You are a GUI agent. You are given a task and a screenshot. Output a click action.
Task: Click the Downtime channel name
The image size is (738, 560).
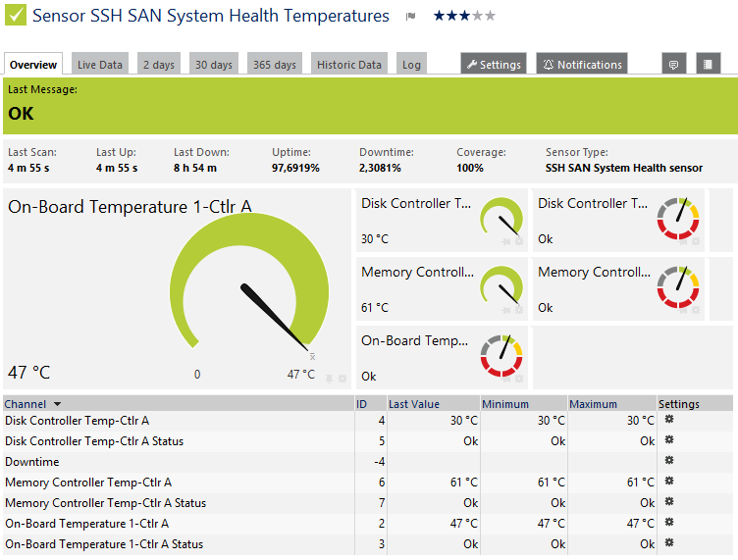point(32,462)
